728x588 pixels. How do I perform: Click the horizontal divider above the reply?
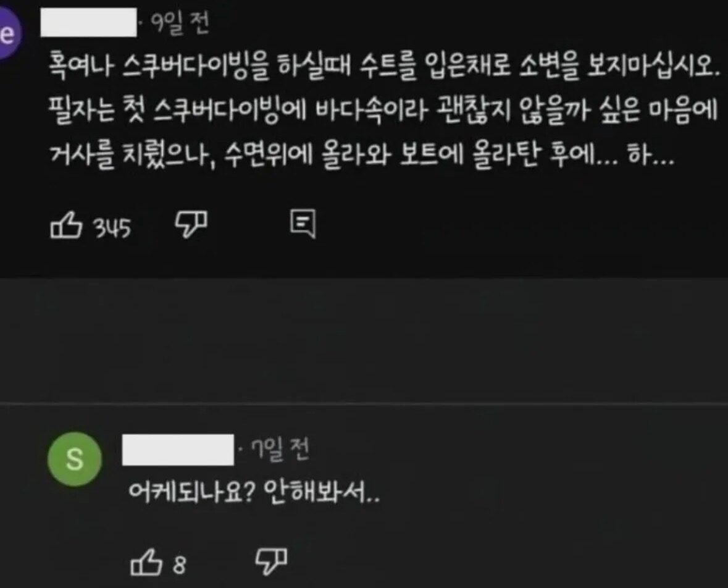click(x=364, y=404)
